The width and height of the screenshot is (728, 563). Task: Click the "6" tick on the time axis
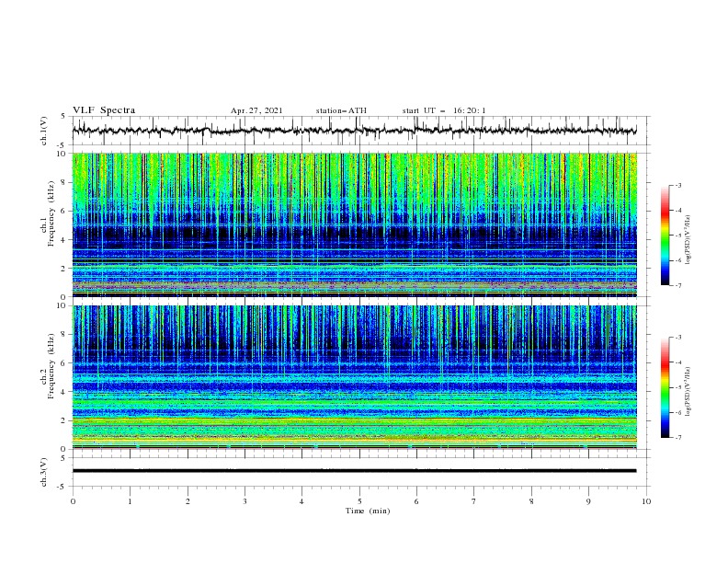coord(417,501)
